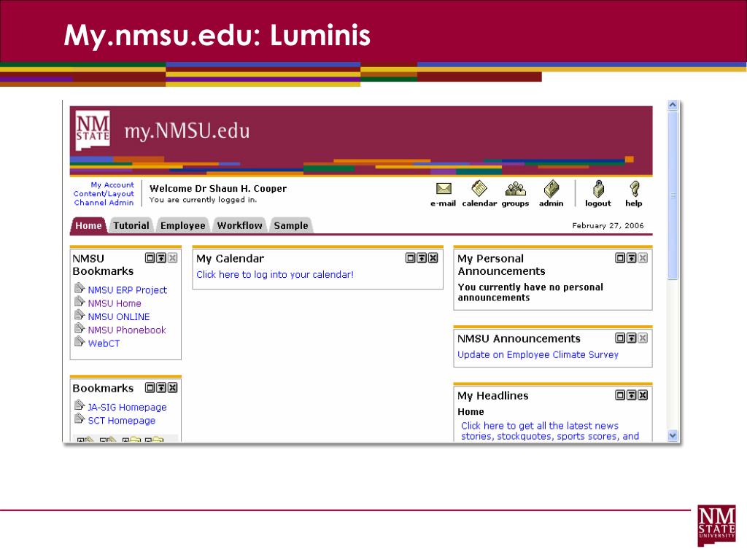Screen dimensions: 747x560
Task: Click the SCT Homepage bookmark page icon
Action: point(80,419)
